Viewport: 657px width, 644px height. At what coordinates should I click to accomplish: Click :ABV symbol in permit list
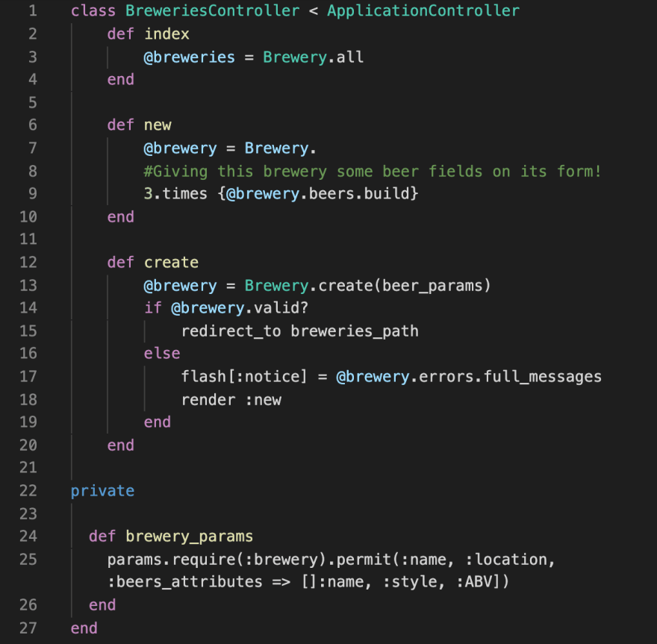[x=474, y=581]
